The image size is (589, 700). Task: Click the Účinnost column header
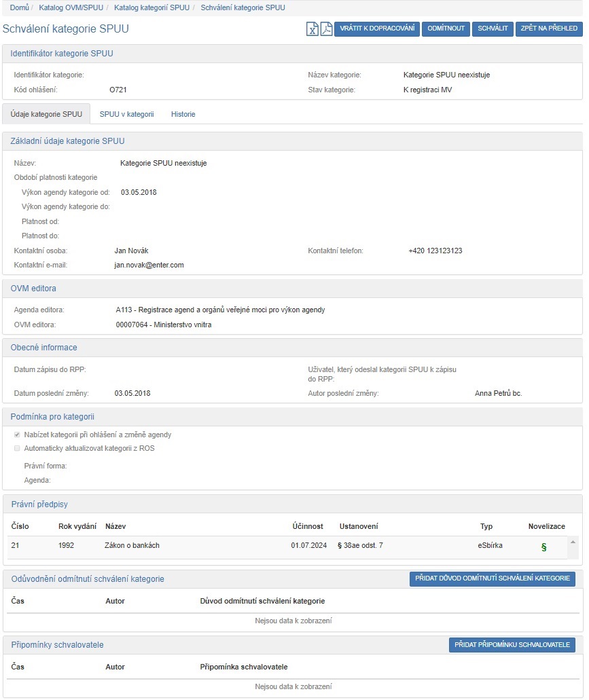pyautogui.click(x=307, y=526)
